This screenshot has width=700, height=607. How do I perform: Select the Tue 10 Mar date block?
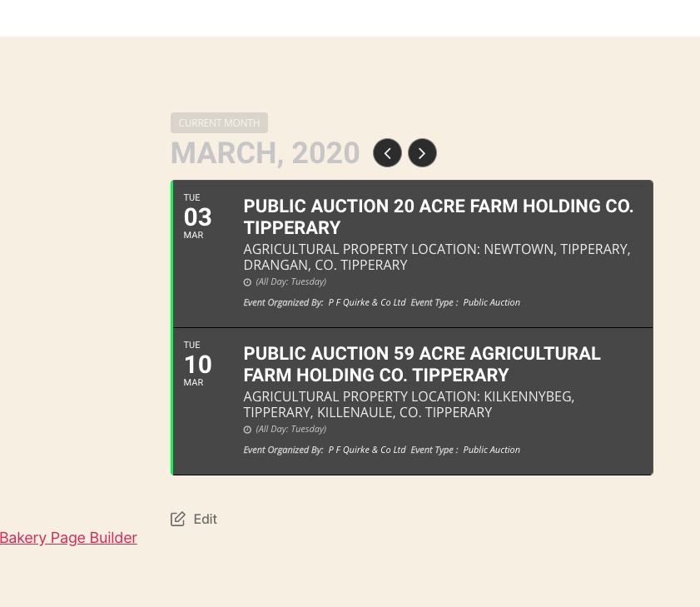(x=198, y=364)
